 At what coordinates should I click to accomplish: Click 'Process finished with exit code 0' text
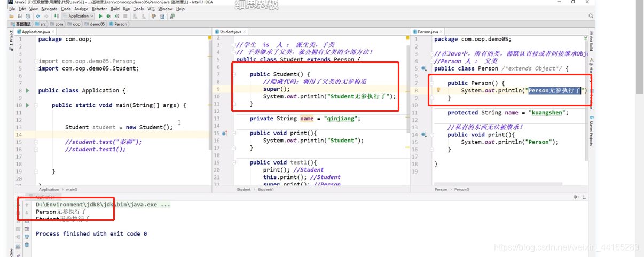91,234
